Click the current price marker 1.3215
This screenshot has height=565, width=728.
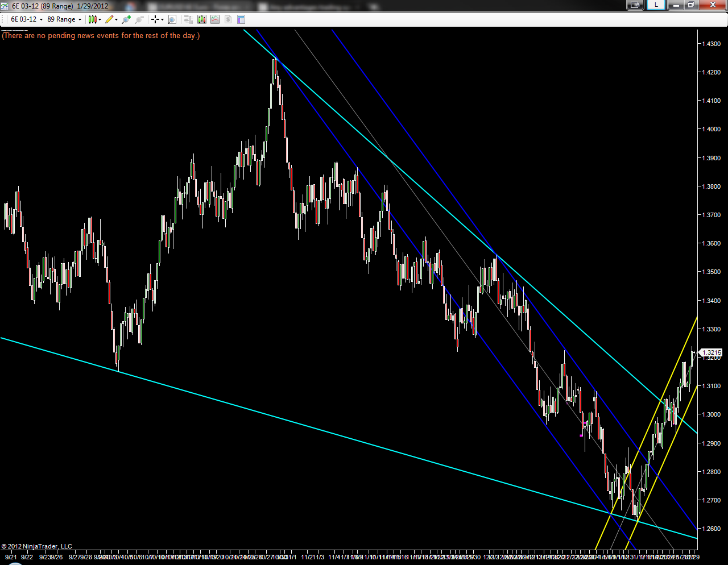tap(712, 352)
